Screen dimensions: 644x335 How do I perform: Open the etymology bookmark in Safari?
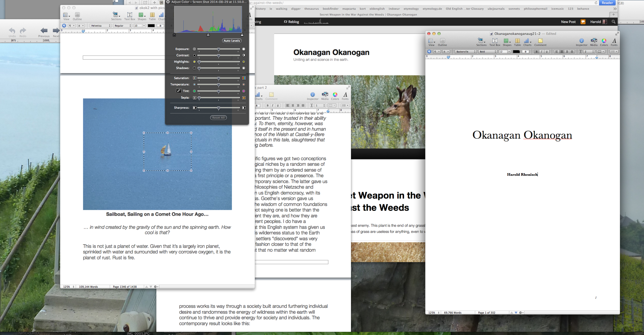pos(411,9)
